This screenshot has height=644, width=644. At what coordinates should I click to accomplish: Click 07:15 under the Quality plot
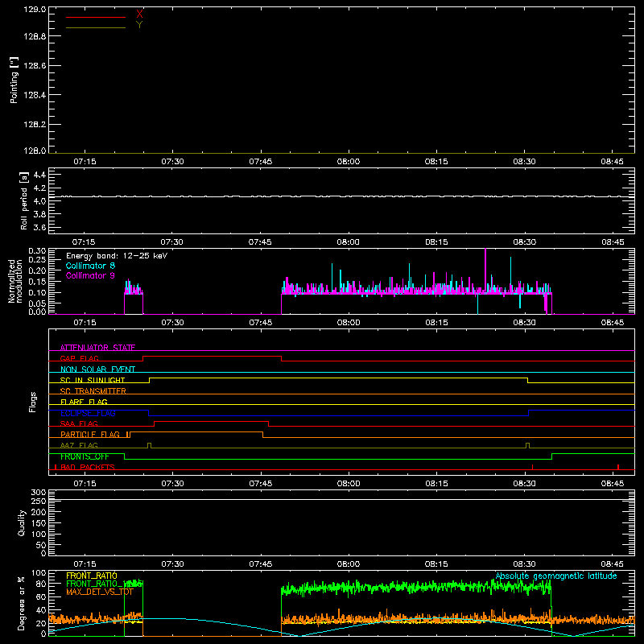(x=85, y=564)
